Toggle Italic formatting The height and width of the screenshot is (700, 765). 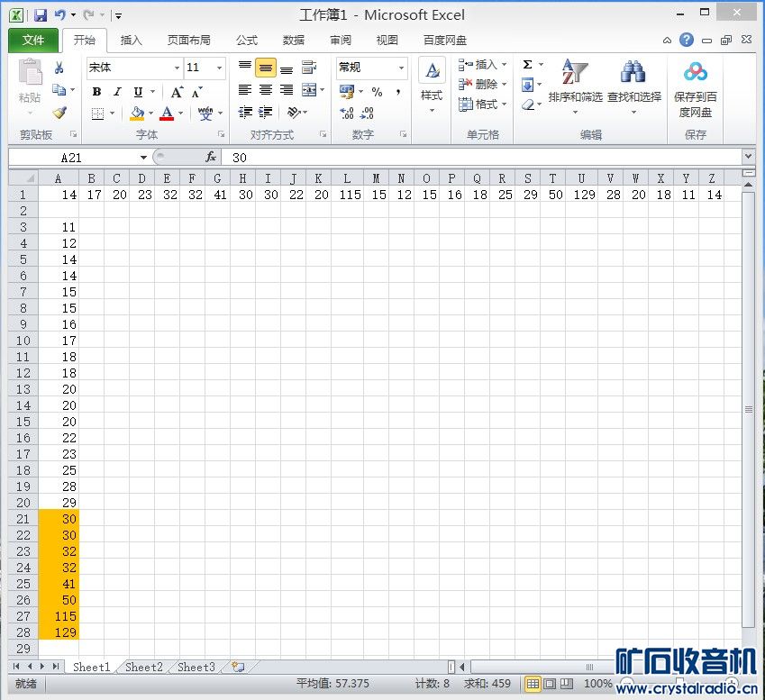tap(117, 91)
